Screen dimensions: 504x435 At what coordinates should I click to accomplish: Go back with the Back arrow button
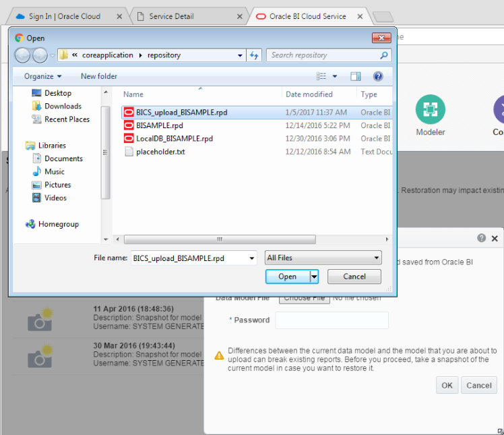(22, 55)
